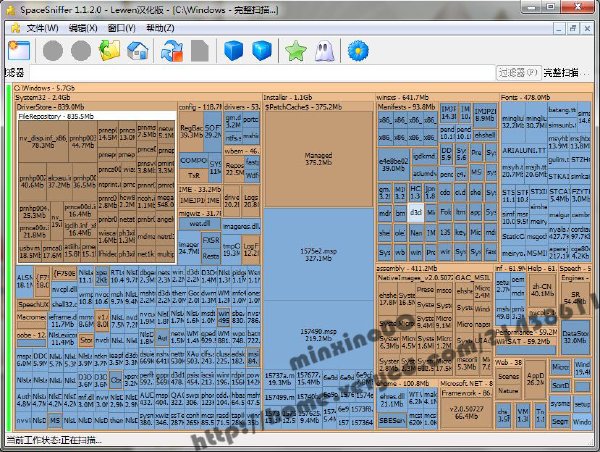
Task: Click the NlsLexicon 11.4Mb block
Action: (63, 338)
